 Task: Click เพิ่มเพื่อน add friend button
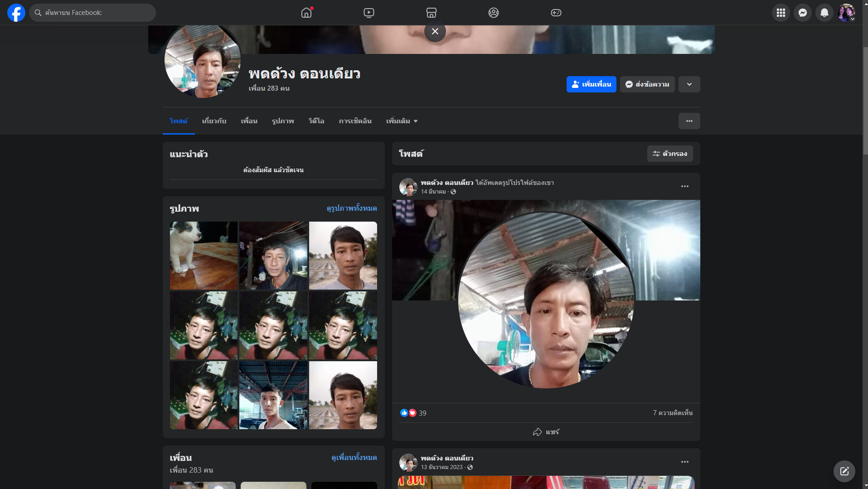(x=592, y=84)
